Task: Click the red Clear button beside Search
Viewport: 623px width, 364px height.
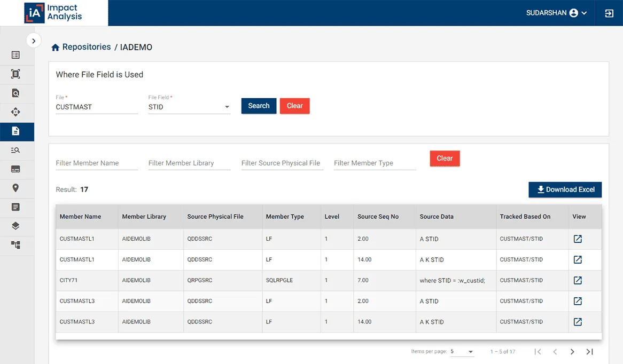Action: coord(294,106)
